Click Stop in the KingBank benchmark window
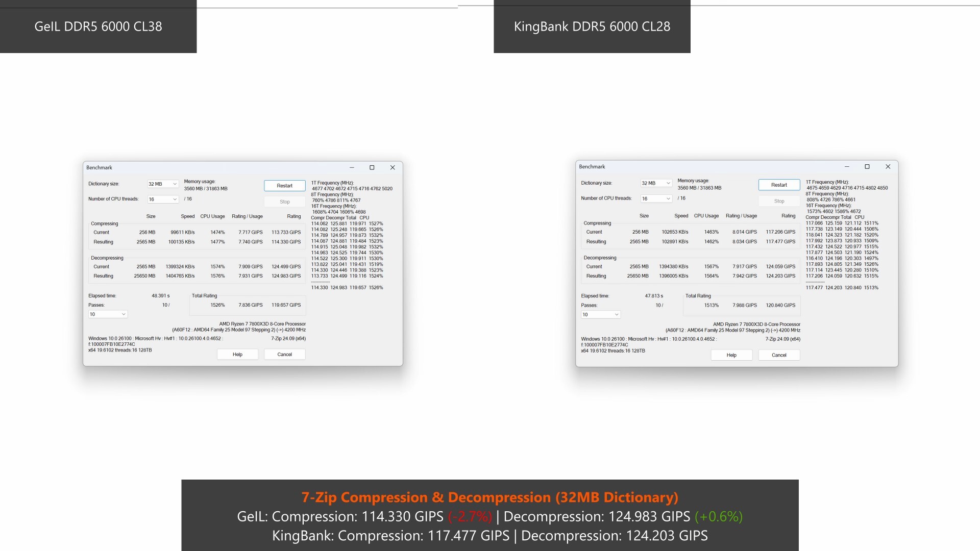The height and width of the screenshot is (551, 980). tap(779, 201)
